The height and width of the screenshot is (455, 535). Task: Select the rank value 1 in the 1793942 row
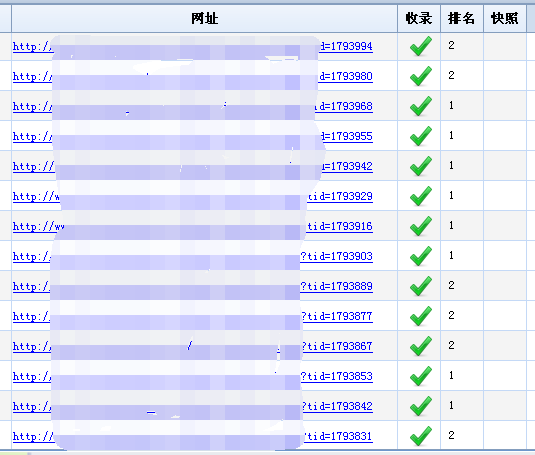(451, 165)
